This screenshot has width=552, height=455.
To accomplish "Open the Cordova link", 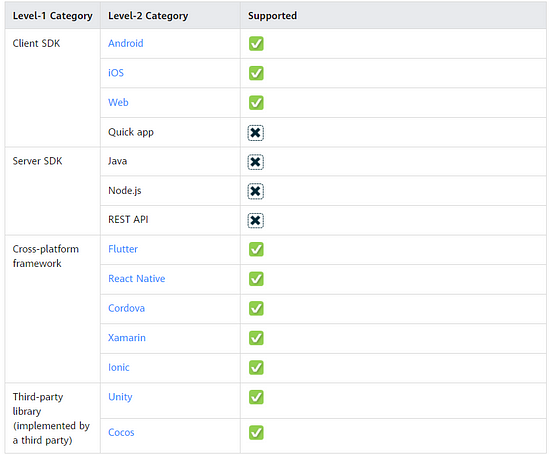I will coord(126,308).
